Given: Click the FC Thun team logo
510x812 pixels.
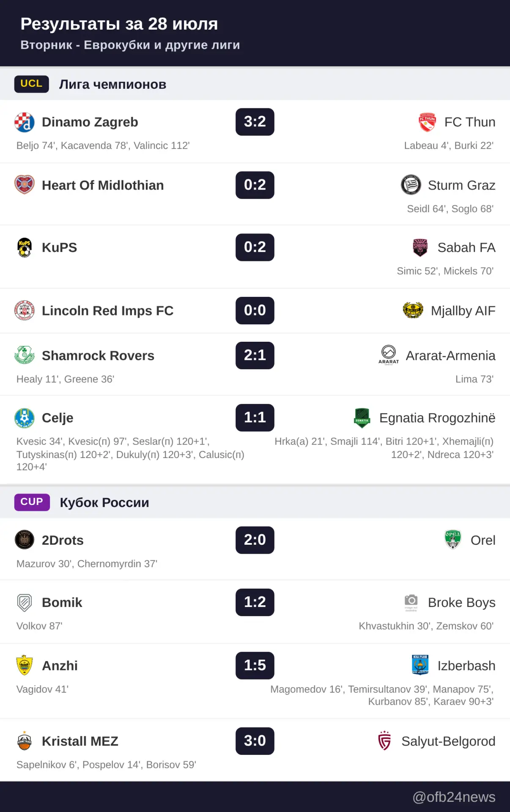Looking at the screenshot, I should pyautogui.click(x=427, y=122).
